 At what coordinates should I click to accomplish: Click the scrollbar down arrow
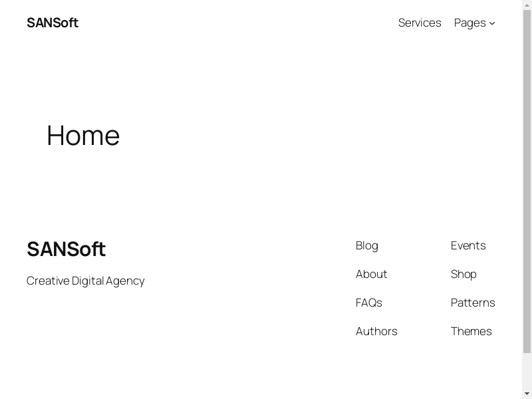tap(527, 394)
